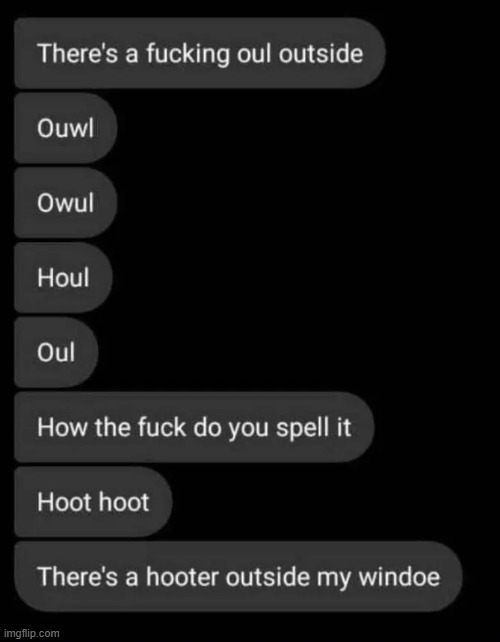
Task: Tap the "Ouwl" message bubble
Action: (x=66, y=128)
